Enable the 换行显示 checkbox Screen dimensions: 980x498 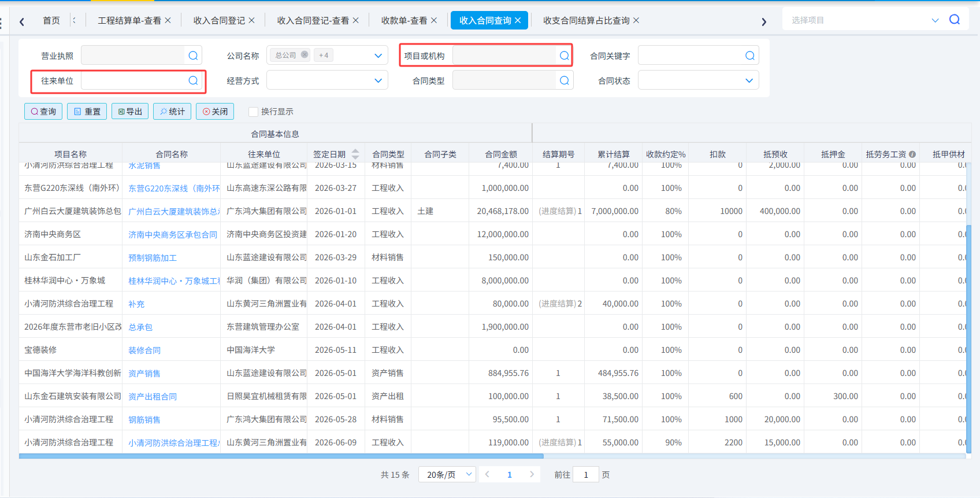tap(253, 112)
